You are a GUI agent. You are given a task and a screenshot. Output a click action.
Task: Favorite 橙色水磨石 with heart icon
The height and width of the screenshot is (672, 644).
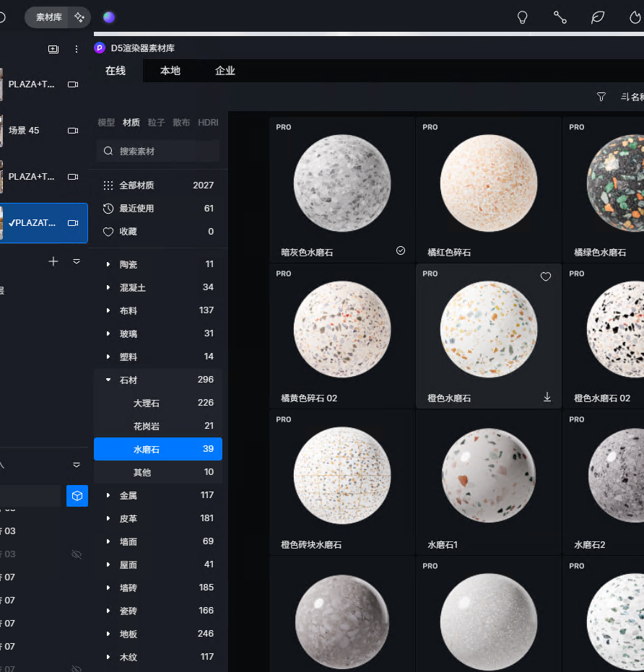(545, 277)
